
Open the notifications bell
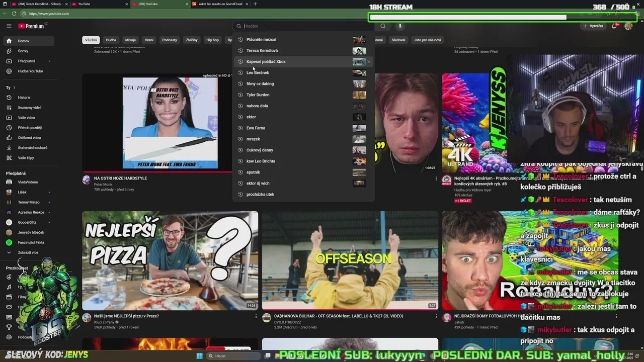click(x=614, y=26)
